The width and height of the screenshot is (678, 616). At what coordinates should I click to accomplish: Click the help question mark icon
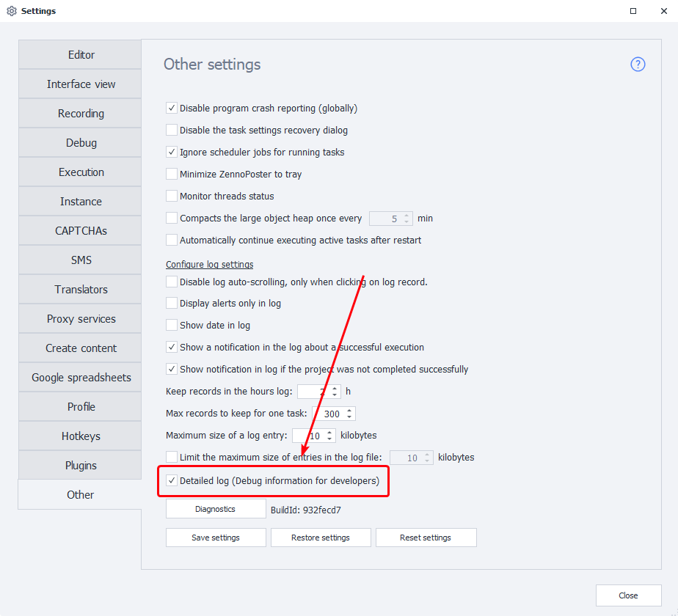(638, 65)
